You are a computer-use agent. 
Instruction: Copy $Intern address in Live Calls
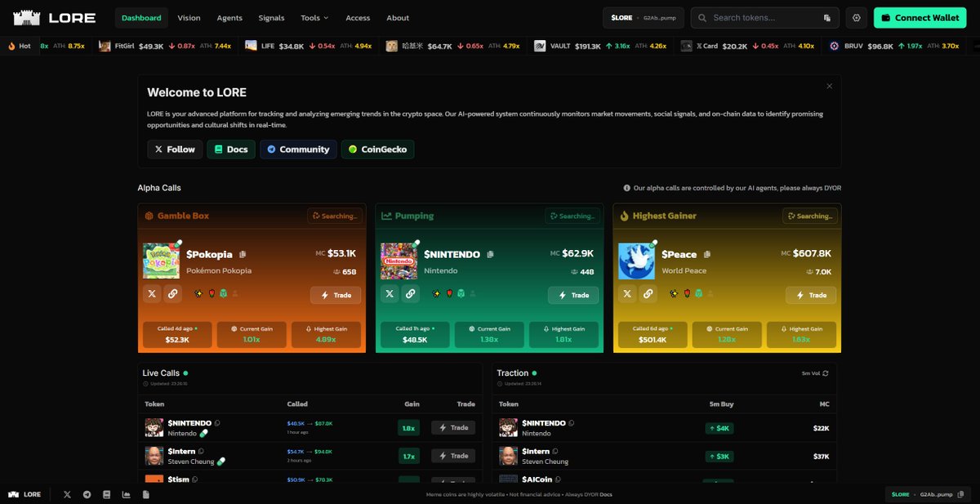(201, 451)
